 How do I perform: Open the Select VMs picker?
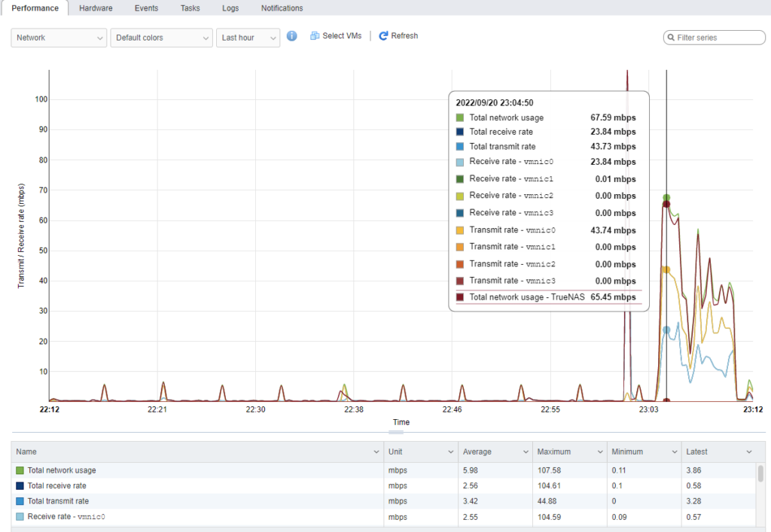click(x=335, y=35)
